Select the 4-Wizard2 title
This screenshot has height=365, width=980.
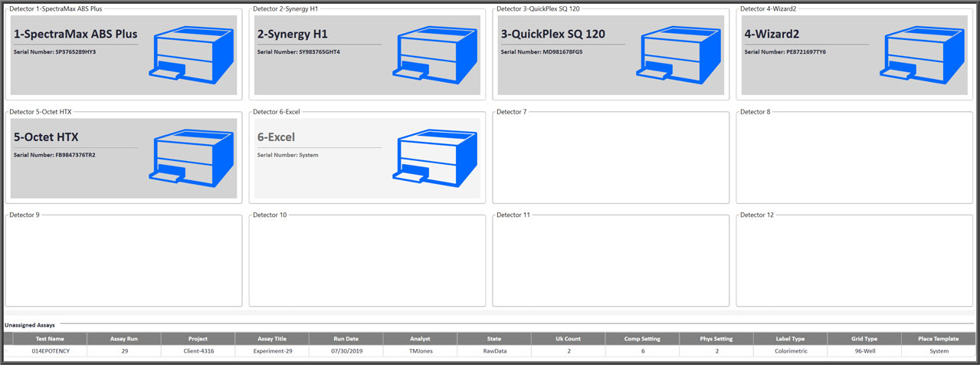pos(772,35)
